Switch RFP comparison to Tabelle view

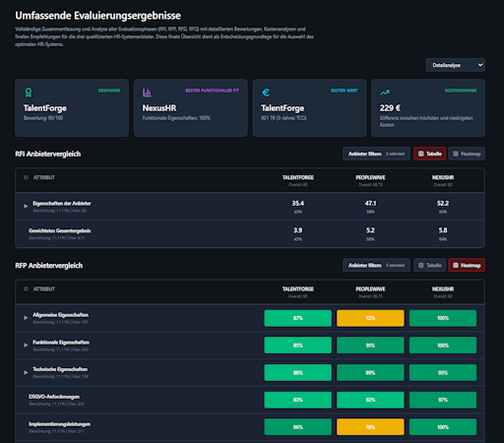click(429, 265)
